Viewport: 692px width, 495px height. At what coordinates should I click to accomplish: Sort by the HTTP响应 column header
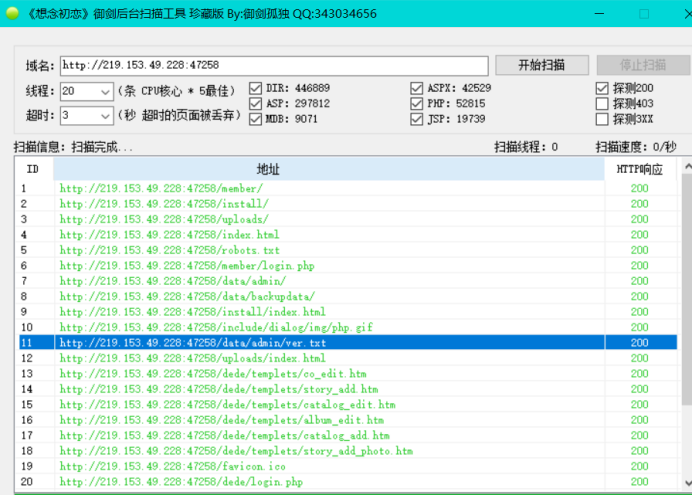tap(640, 169)
